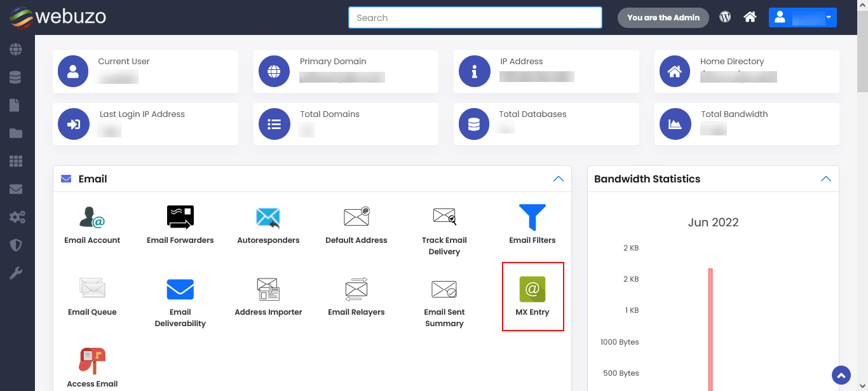Open the Email Queue icon

[x=92, y=290]
